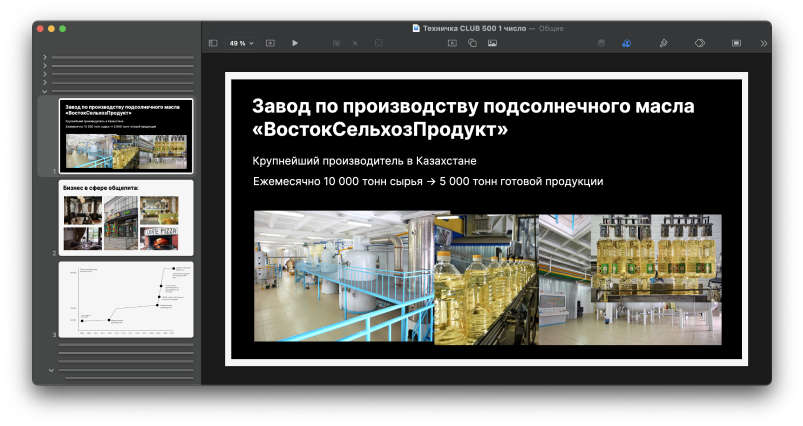Click the text 'Крупнейший производитель в Казахстане'
The image size is (803, 426).
364,161
